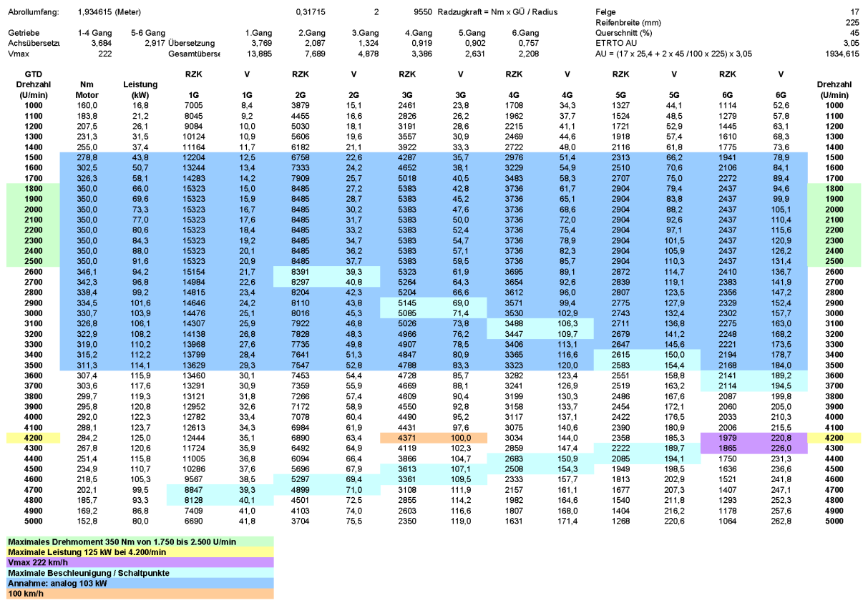This screenshot has height=608, width=868.
Task: Select the light-blue cell 2141
Action: point(727,375)
